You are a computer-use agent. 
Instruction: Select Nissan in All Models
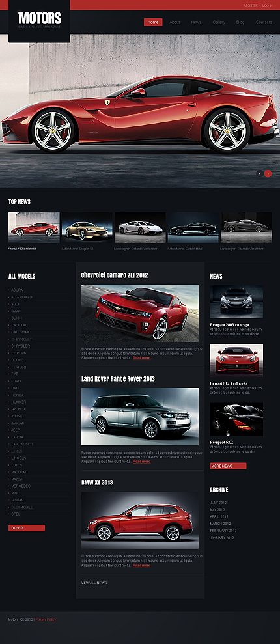(17, 500)
